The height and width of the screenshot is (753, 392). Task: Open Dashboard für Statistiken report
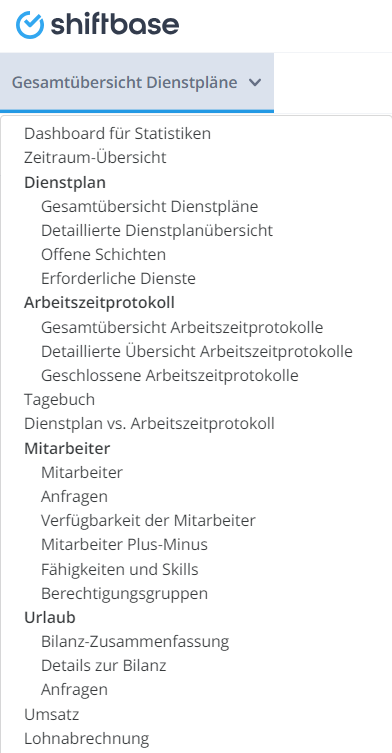click(117, 134)
